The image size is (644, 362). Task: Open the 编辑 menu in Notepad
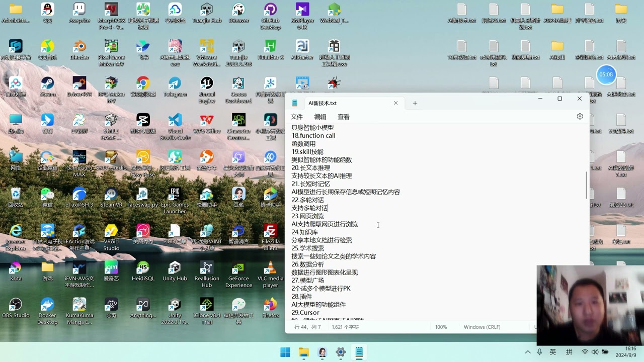click(320, 117)
